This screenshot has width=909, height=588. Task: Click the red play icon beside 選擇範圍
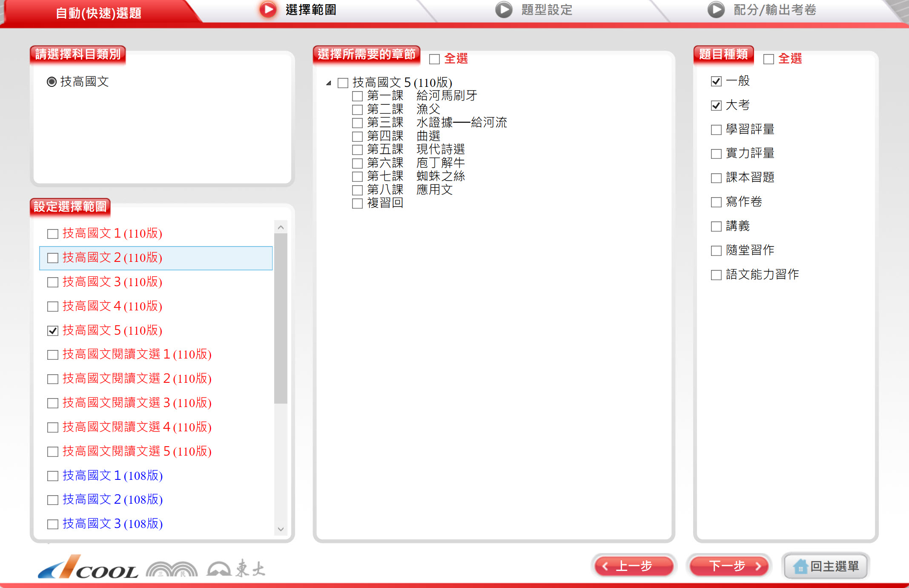pyautogui.click(x=268, y=9)
